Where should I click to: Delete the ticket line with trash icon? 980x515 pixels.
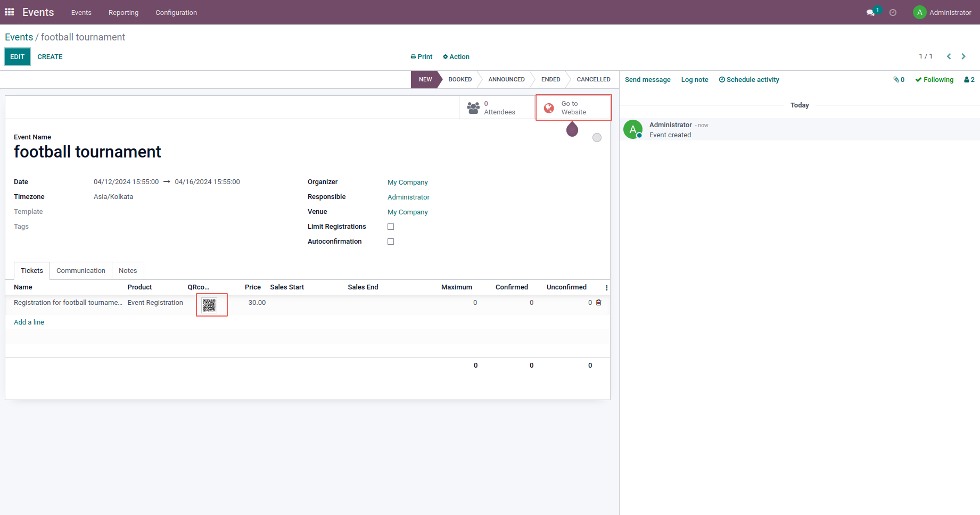point(599,303)
